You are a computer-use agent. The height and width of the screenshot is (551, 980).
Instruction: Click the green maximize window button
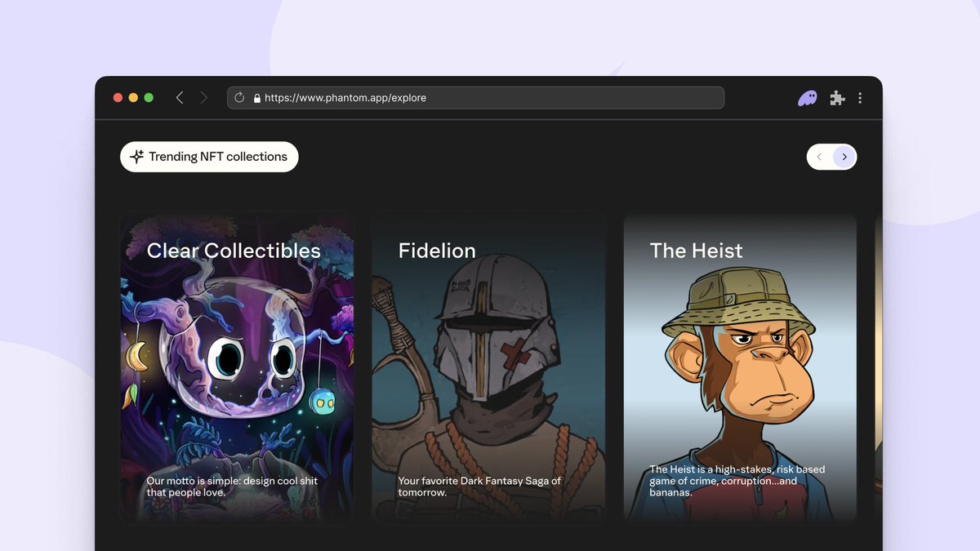(x=149, y=98)
